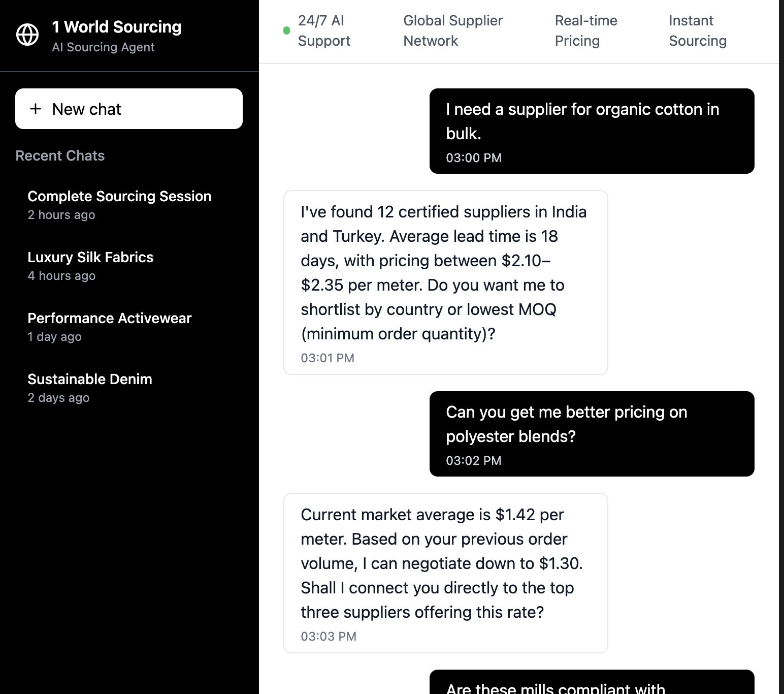Click Real-time Pricing in the top bar
This screenshot has height=694, width=784.
[586, 30]
